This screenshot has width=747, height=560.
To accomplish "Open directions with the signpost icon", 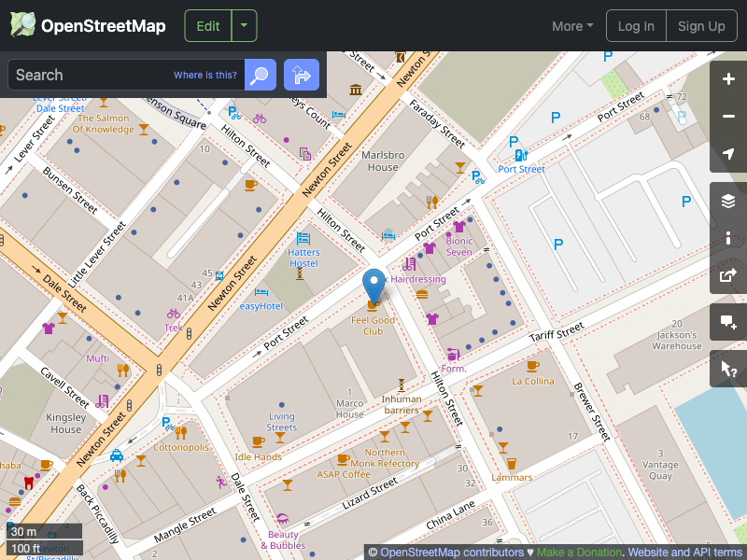I will [301, 75].
